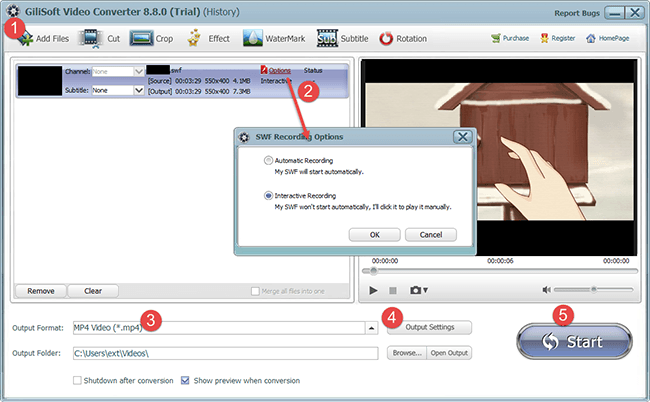Open the Subtitle tool
The image size is (650, 402).
point(329,39)
